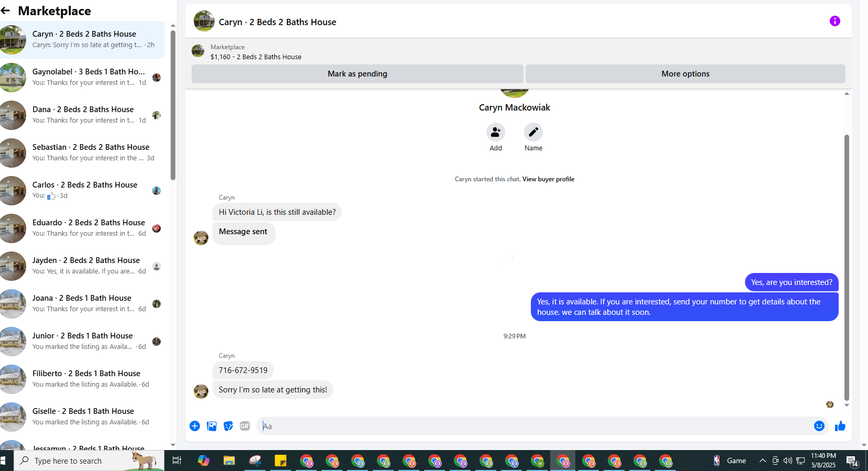Go back using the Marketplace arrow
This screenshot has width=868, height=471.
click(x=6, y=10)
